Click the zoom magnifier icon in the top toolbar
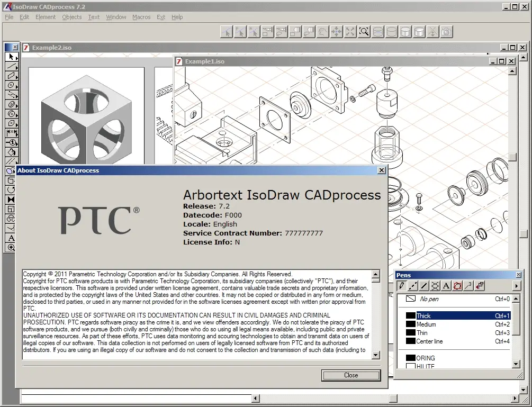532x407 pixels. pos(364,32)
